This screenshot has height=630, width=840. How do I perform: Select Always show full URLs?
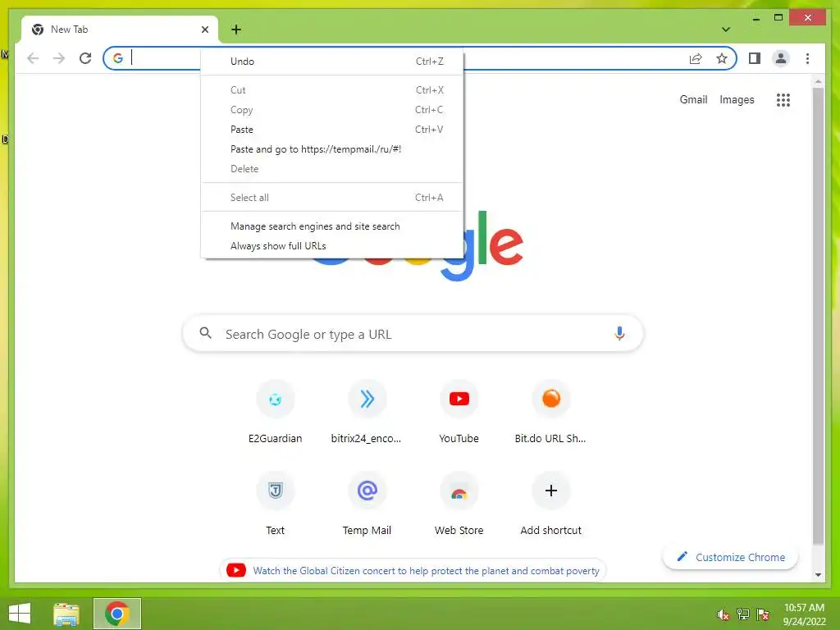coord(332,246)
